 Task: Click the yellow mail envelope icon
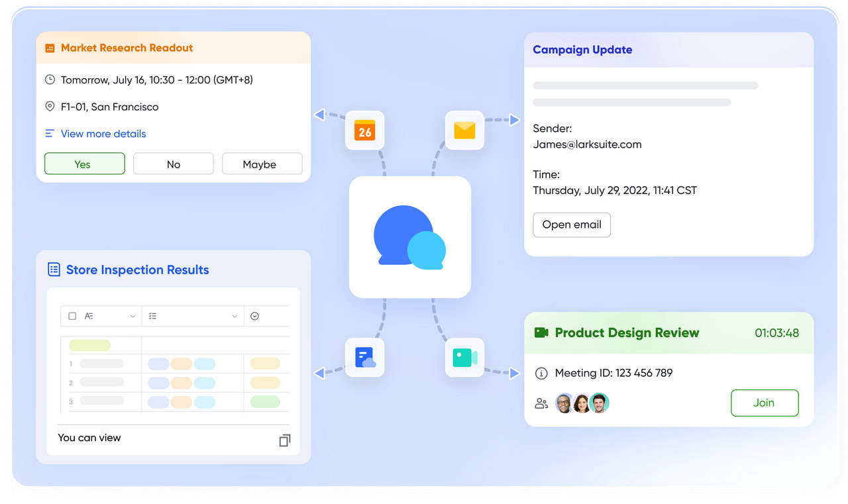(464, 130)
